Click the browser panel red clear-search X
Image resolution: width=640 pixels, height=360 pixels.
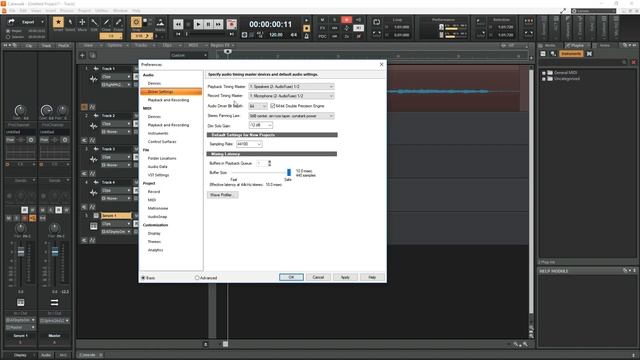pyautogui.click(x=633, y=62)
